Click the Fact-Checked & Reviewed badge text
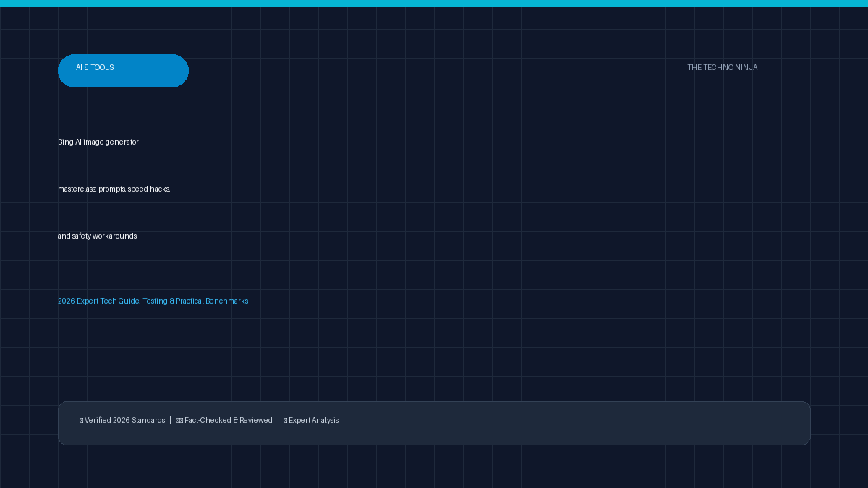This screenshot has width=868, height=488. point(229,421)
